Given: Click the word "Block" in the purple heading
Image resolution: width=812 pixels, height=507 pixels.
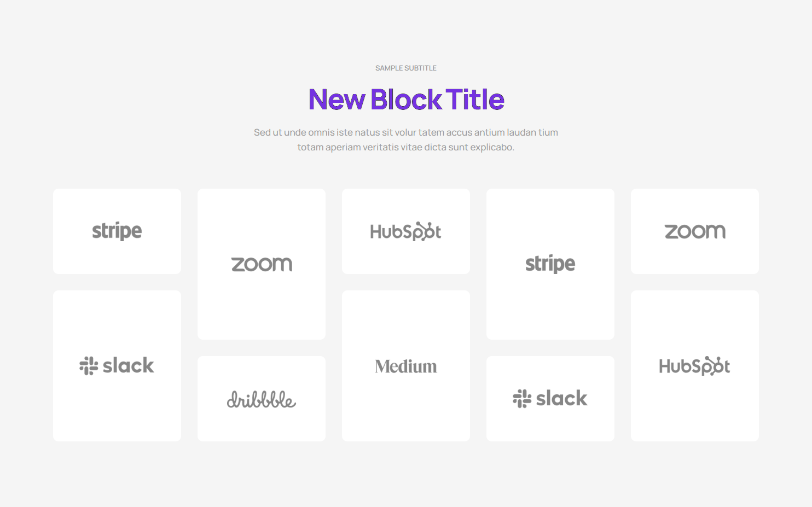Looking at the screenshot, I should coord(406,100).
